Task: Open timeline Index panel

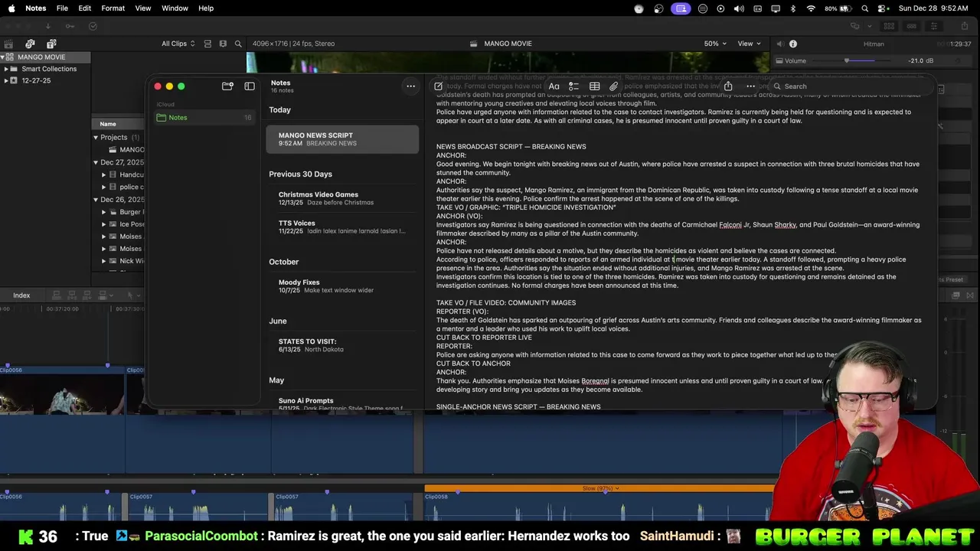Action: click(x=21, y=295)
